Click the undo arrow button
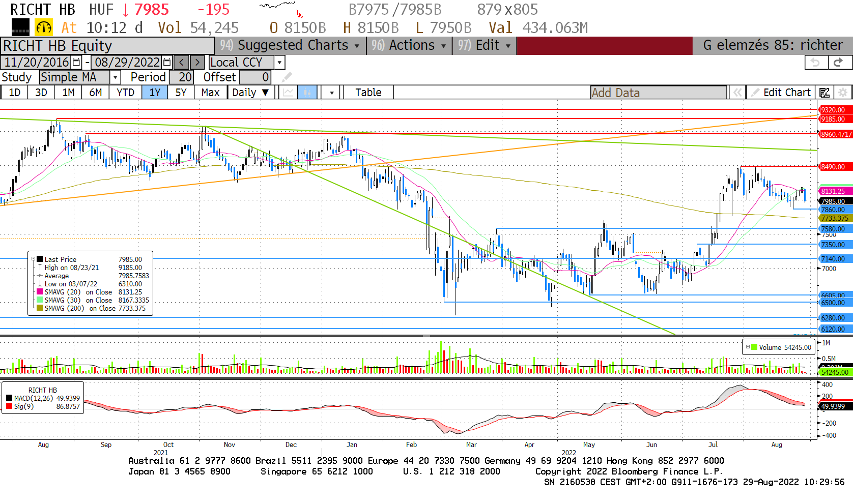This screenshot has height=504, width=853. [x=816, y=63]
